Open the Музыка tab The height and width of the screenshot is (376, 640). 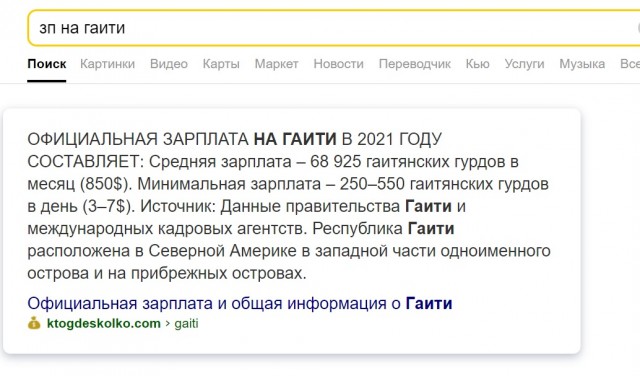coord(582,64)
